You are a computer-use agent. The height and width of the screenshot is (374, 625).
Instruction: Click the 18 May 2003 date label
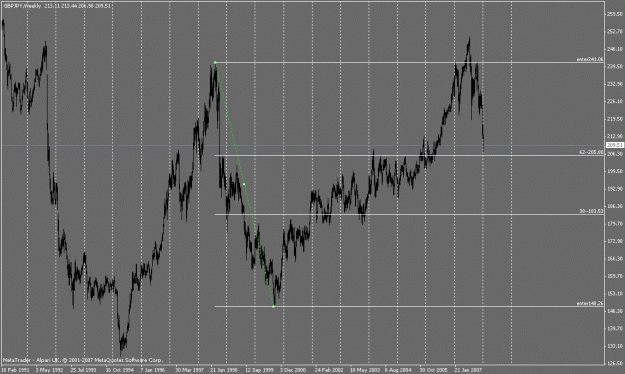coord(364,370)
